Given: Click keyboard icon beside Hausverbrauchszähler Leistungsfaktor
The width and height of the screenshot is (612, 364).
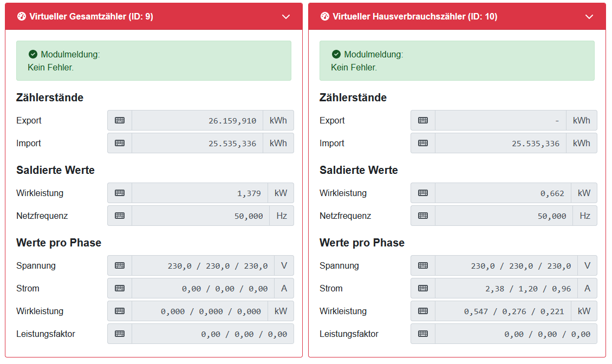Looking at the screenshot, I should pyautogui.click(x=423, y=334).
